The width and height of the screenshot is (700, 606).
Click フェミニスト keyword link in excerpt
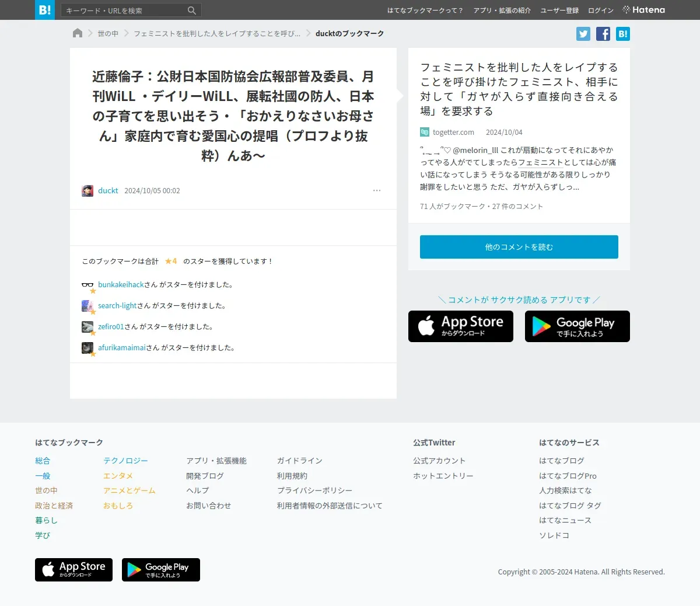(541, 162)
